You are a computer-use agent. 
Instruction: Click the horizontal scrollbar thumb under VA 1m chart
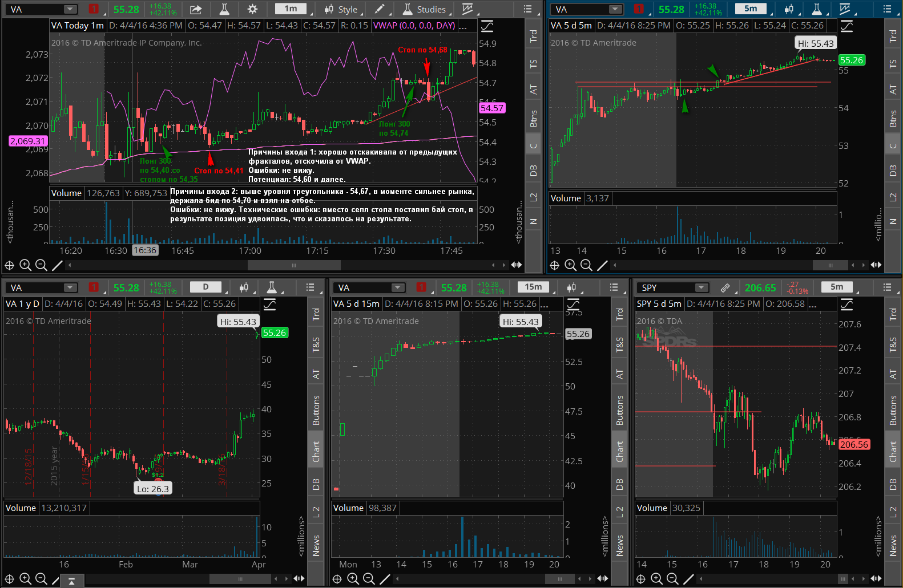coord(294,265)
